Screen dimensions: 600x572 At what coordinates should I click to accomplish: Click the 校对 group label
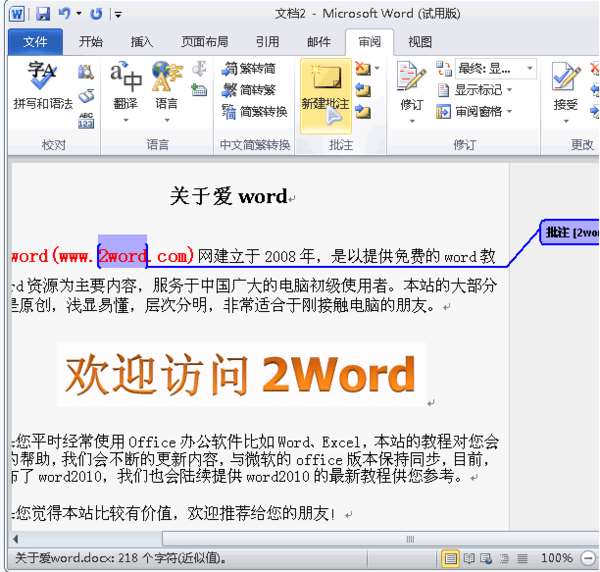click(x=54, y=145)
